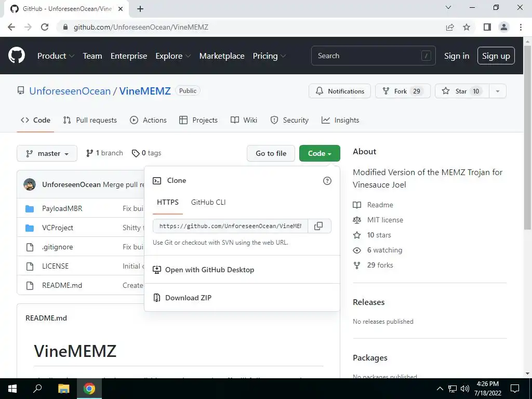
Task: Expand the Explore menu in header
Action: [173, 56]
